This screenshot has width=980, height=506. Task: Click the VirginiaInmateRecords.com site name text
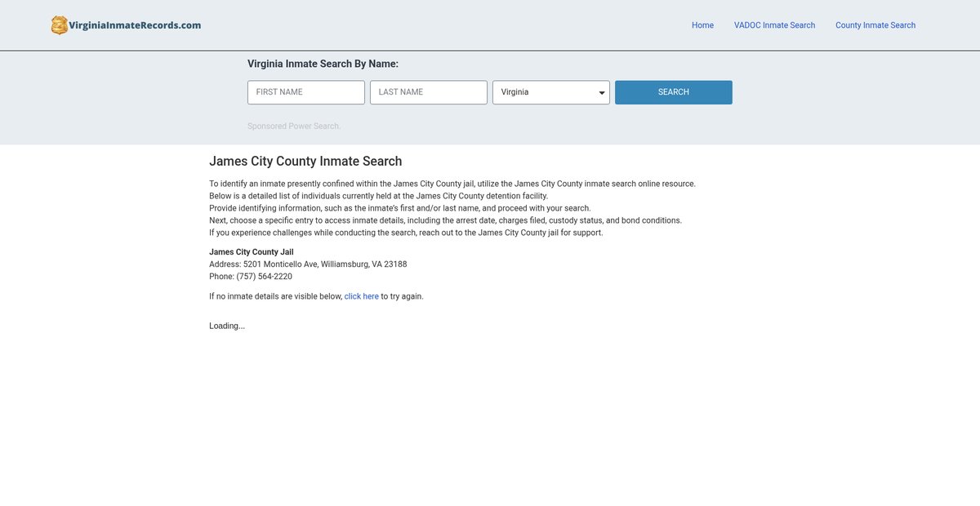coord(136,25)
